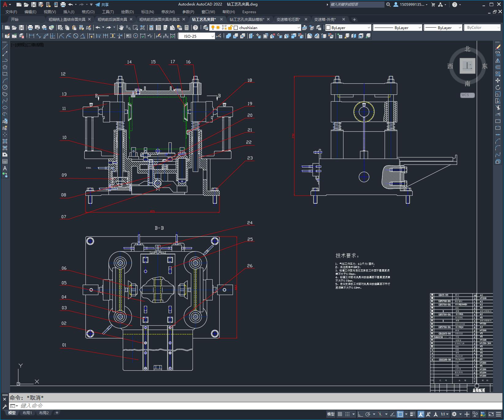504x420 pixels.
Task: Toggle the grid display in status bar
Action: coord(340,414)
